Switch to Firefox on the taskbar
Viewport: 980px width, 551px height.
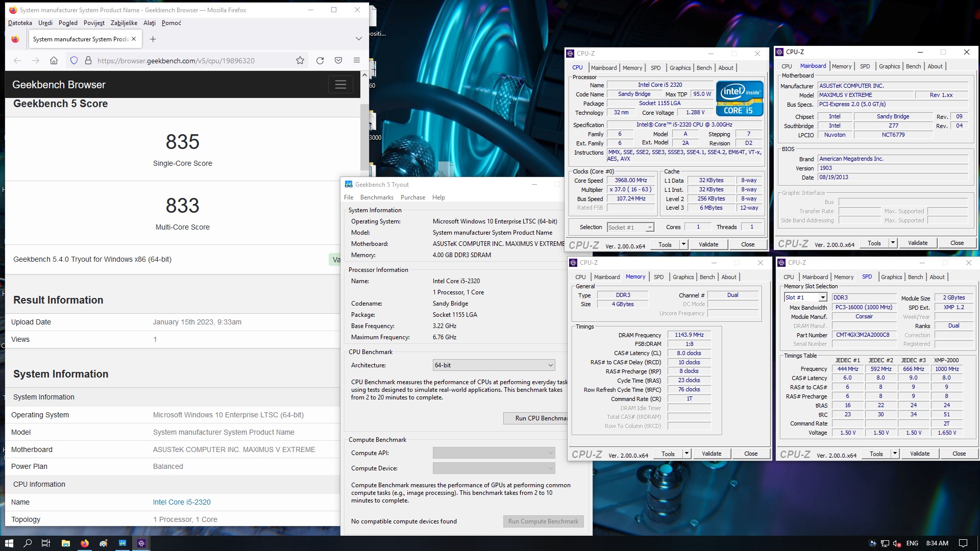[85, 543]
